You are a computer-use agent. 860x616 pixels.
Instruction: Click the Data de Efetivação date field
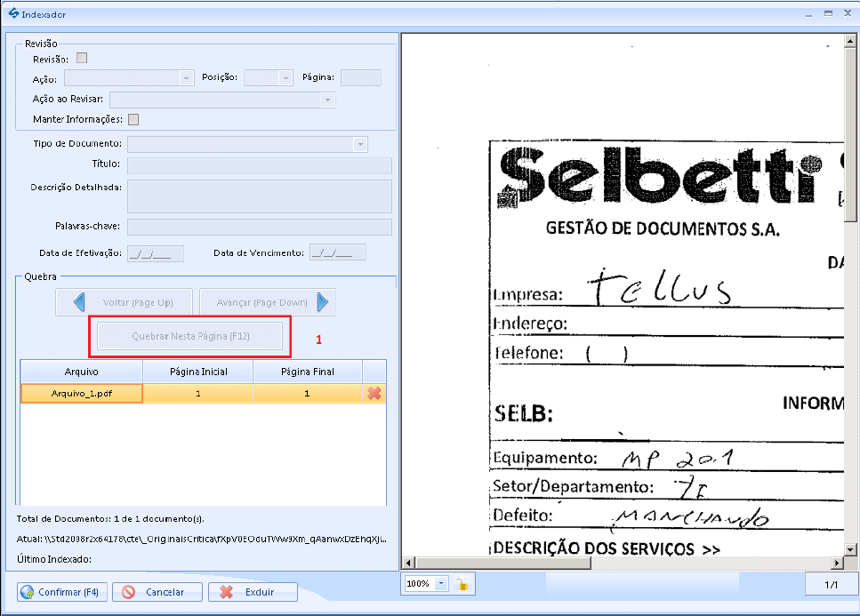tap(156, 253)
